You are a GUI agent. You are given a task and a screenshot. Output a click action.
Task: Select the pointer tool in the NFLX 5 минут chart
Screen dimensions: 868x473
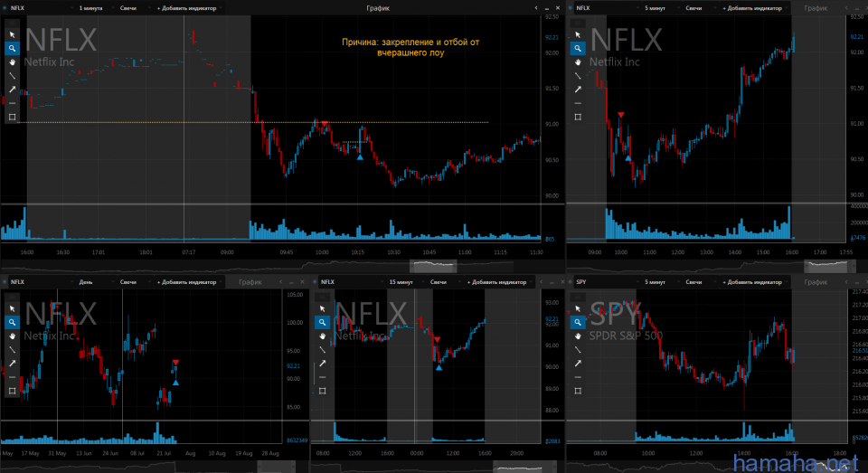click(x=578, y=34)
